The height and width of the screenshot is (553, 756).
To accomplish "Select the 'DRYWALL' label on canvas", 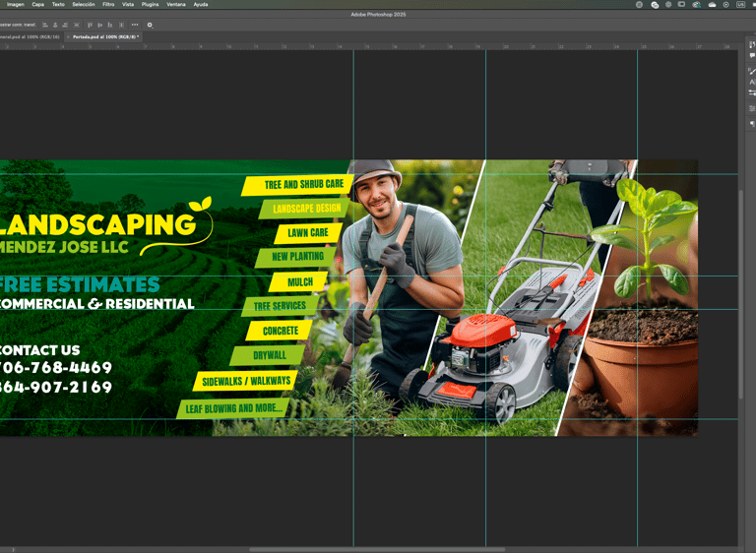I will [x=270, y=356].
